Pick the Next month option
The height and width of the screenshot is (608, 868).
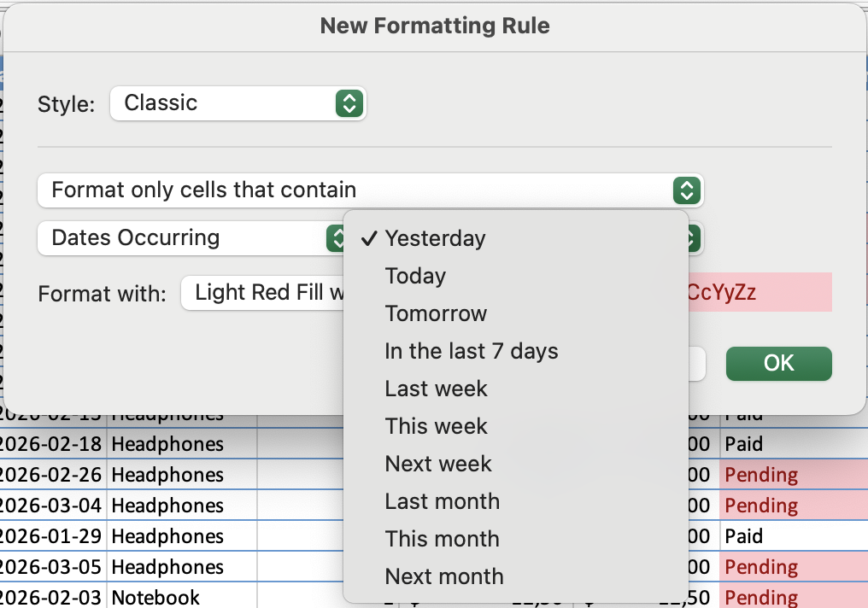click(444, 576)
